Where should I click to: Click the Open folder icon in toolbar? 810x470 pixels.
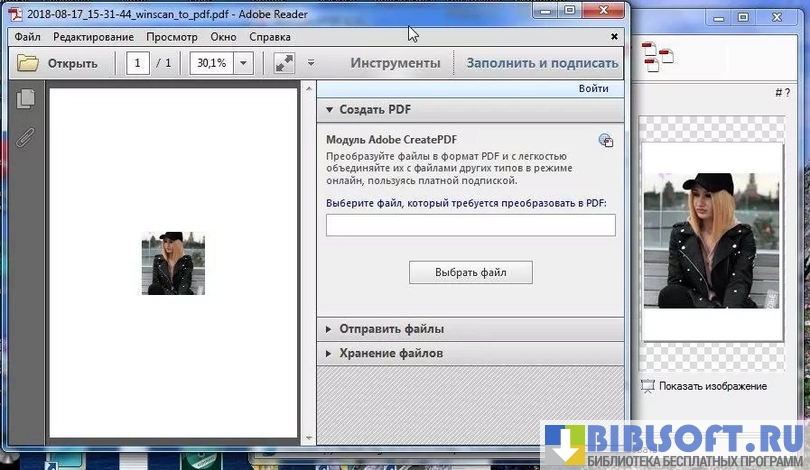click(x=28, y=63)
